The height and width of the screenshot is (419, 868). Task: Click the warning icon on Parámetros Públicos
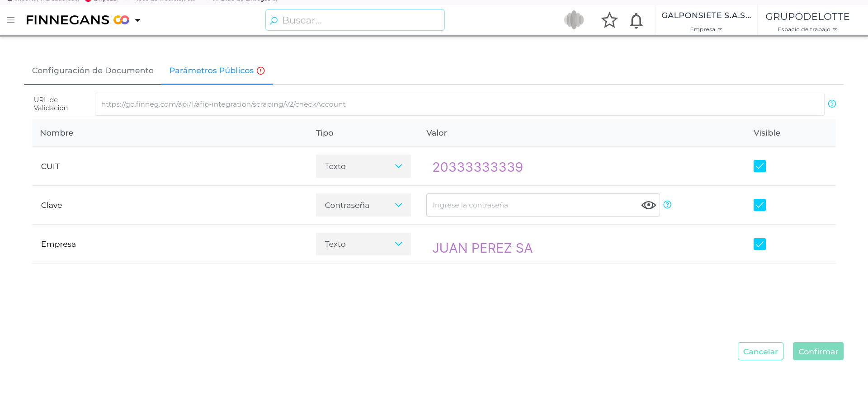pyautogui.click(x=261, y=71)
